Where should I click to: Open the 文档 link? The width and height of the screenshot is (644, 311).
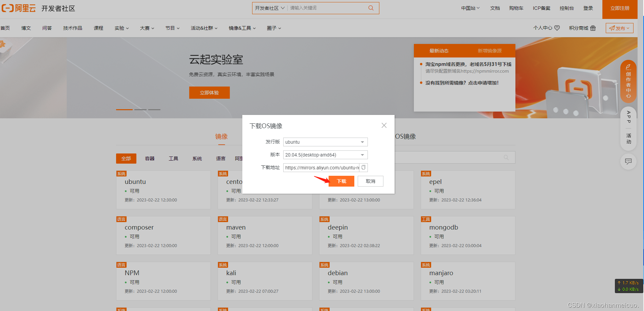point(495,8)
